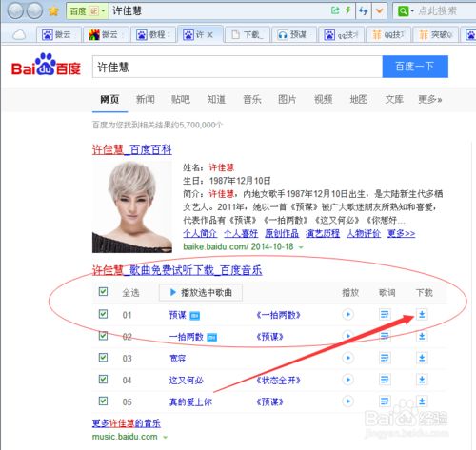The image size is (476, 450).
Task: Uncheck the checkbox for song 04
Action: click(103, 379)
